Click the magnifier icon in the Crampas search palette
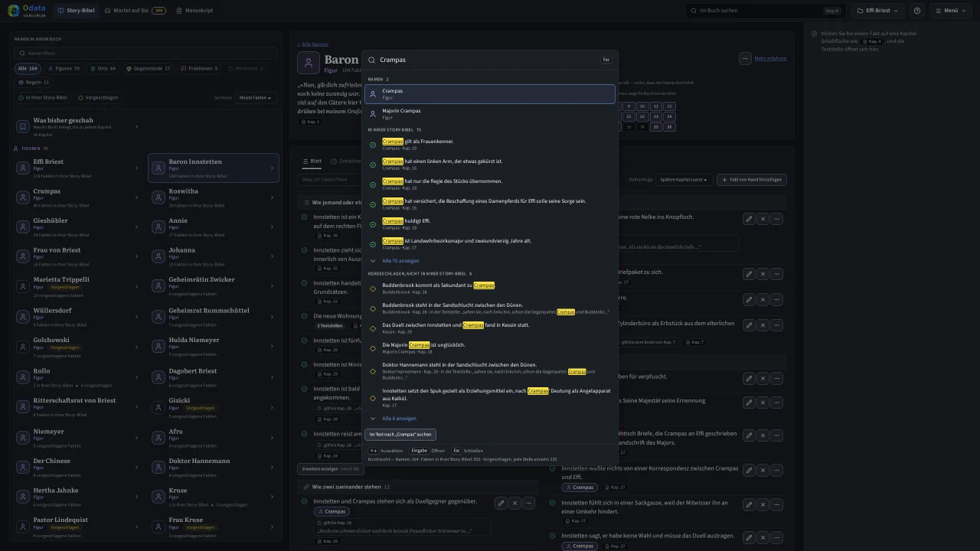Image resolution: width=980 pixels, height=551 pixels. click(x=372, y=60)
